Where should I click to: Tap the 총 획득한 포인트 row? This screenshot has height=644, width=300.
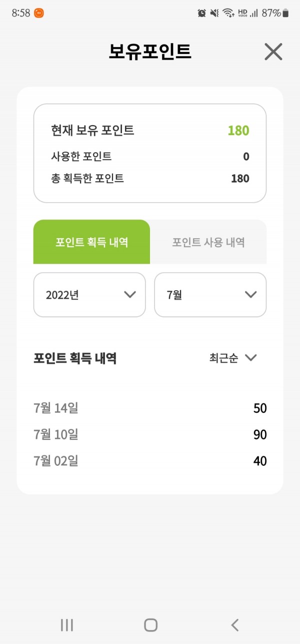(x=150, y=178)
